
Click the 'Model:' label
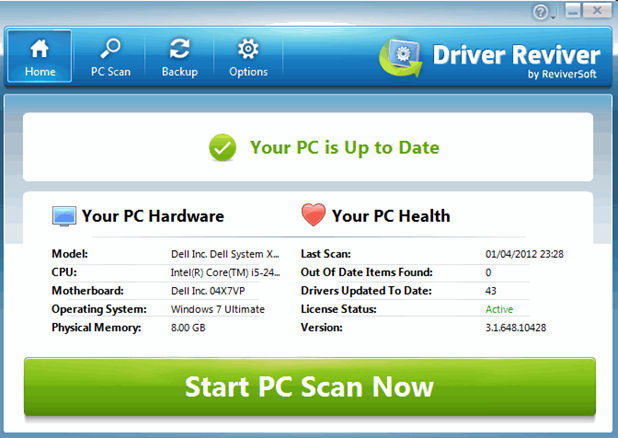(70, 254)
